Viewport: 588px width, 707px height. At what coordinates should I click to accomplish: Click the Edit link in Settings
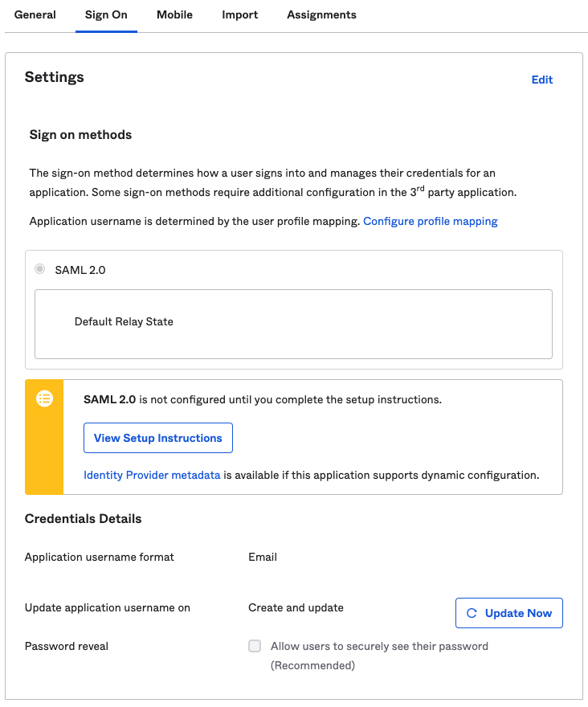click(542, 80)
